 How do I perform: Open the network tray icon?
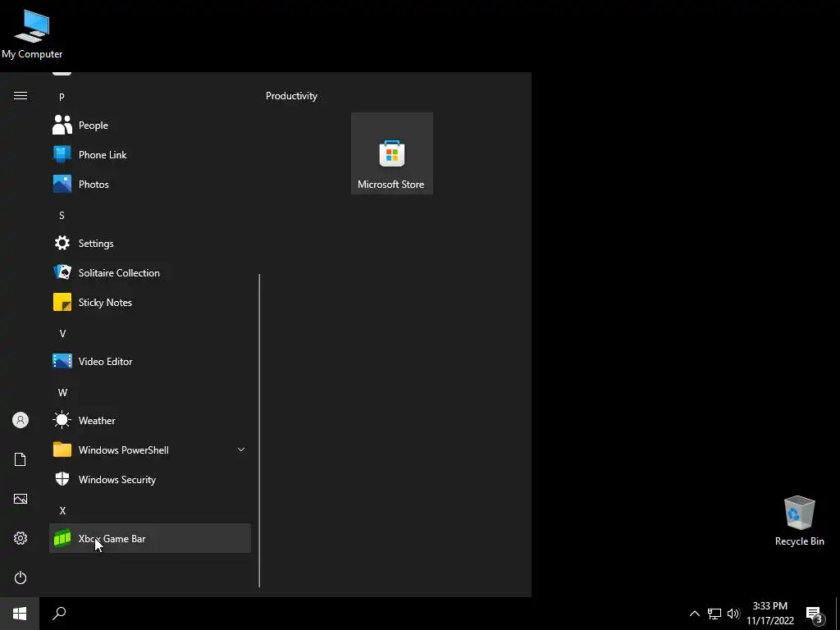[714, 614]
